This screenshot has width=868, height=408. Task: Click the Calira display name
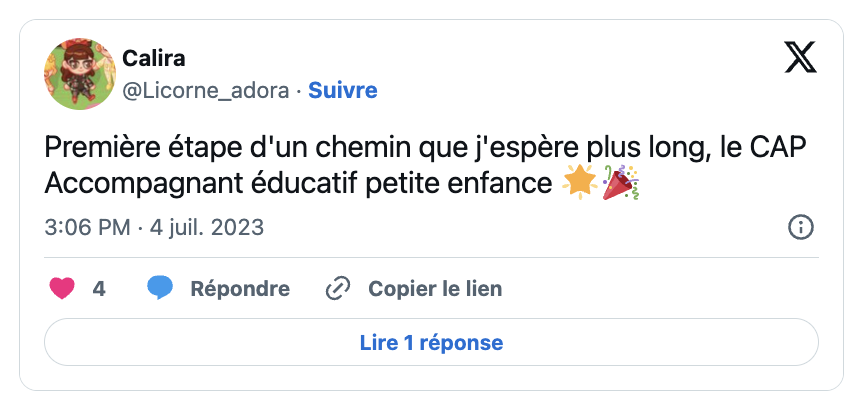pyautogui.click(x=155, y=59)
